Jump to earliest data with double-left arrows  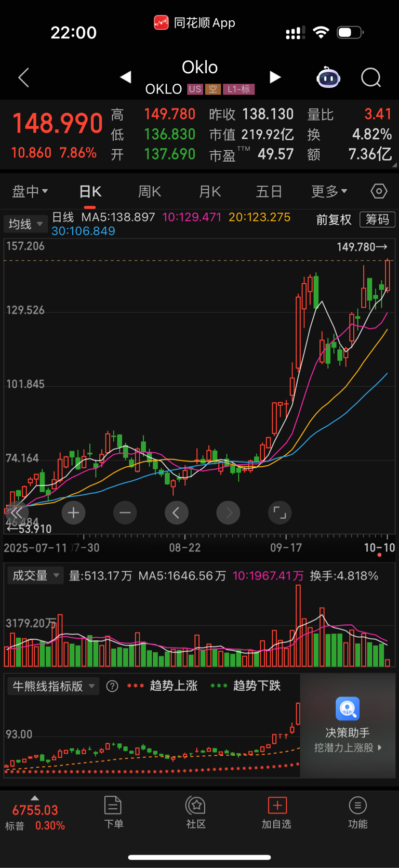point(16,512)
